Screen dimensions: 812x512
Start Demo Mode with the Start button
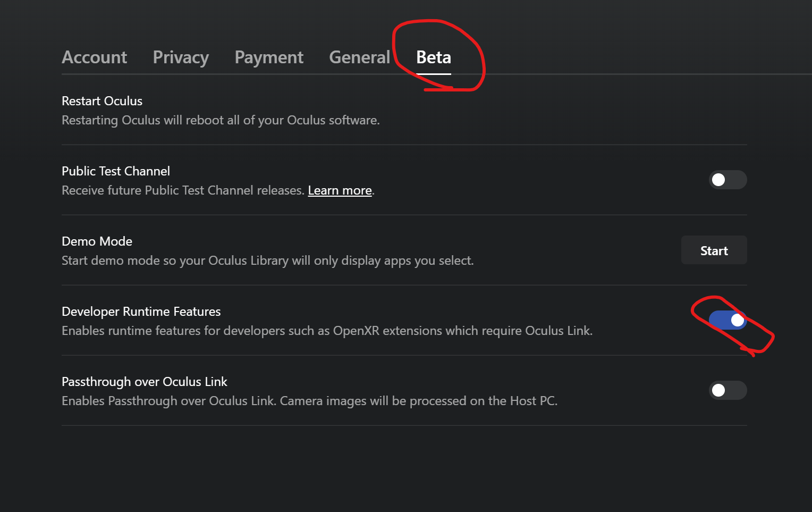tap(714, 250)
